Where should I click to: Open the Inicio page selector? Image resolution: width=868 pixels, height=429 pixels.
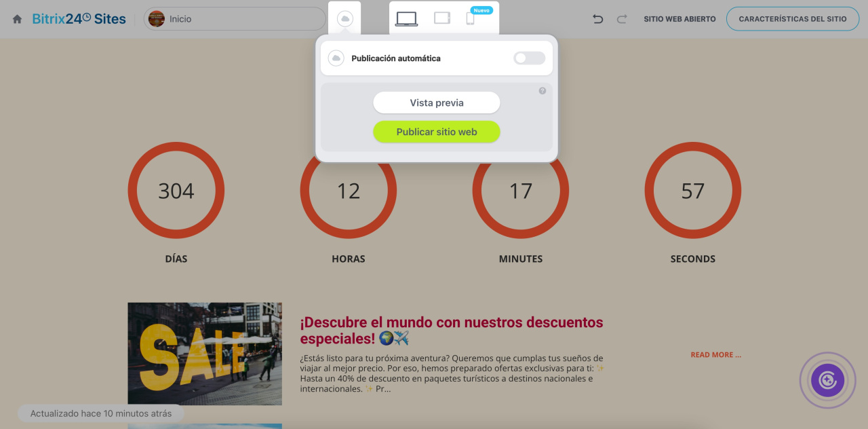(x=235, y=19)
